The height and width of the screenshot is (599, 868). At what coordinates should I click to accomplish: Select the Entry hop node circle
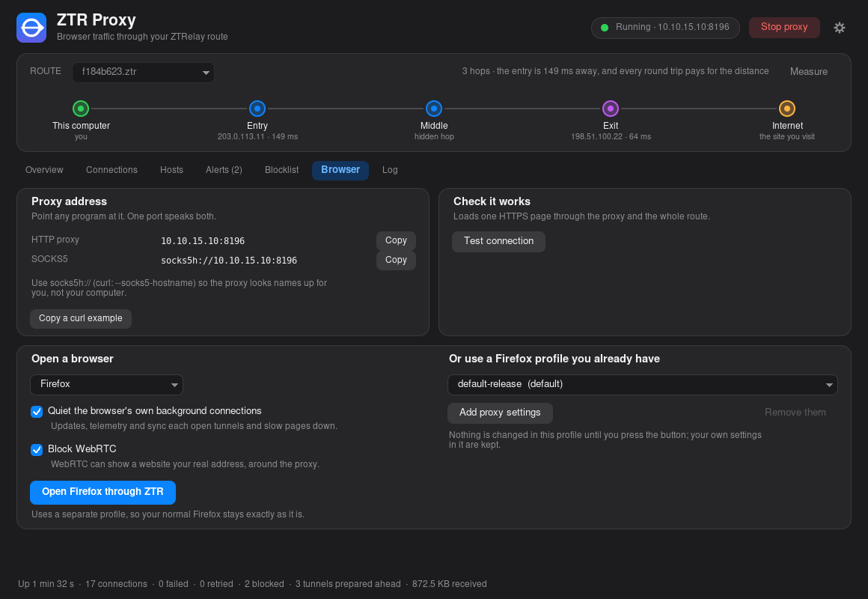(x=257, y=109)
